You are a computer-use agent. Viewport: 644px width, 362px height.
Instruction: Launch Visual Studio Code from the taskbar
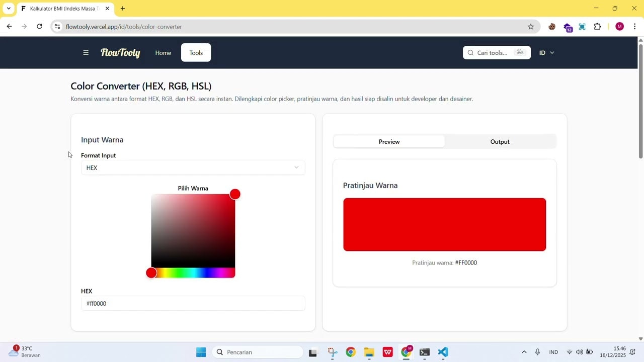click(443, 352)
